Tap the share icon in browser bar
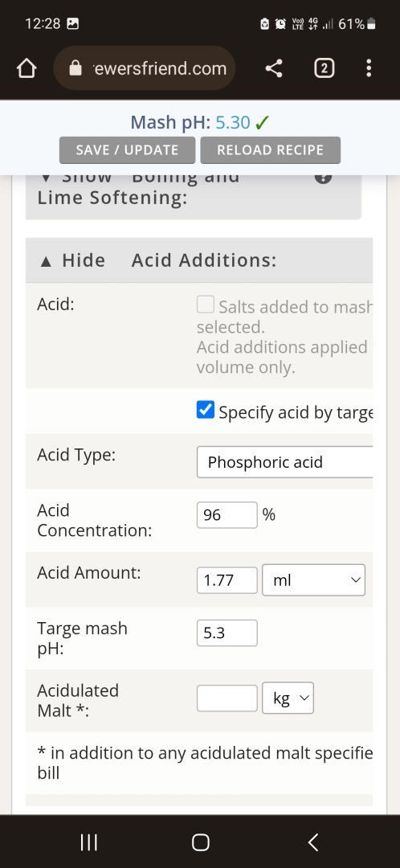The image size is (400, 868). click(274, 68)
